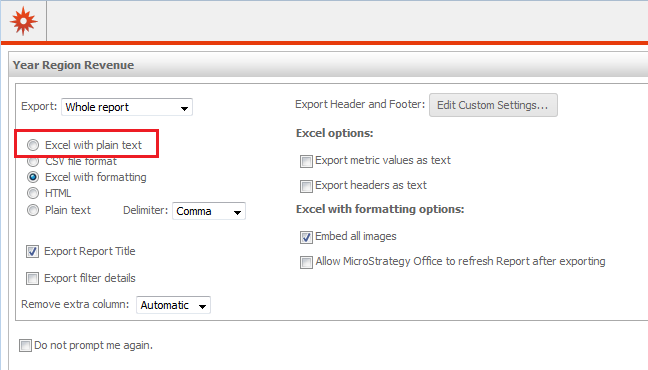Expand Remove extra column Automatic dropdown

click(x=173, y=305)
